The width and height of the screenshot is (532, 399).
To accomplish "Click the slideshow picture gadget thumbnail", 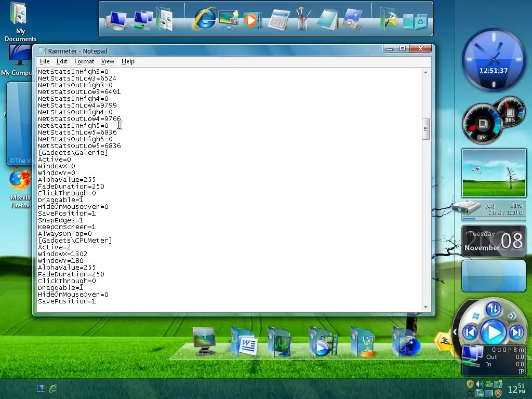I will (x=494, y=173).
